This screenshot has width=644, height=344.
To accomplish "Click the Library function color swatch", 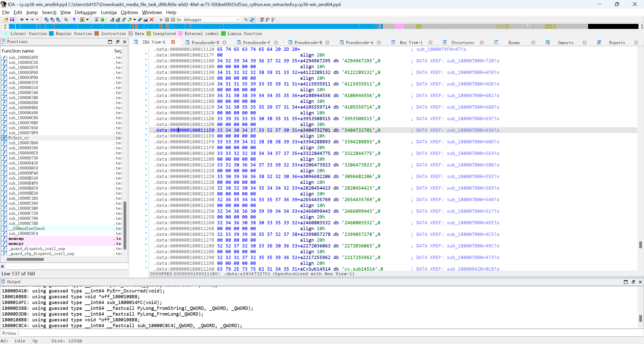I will pos(6,33).
